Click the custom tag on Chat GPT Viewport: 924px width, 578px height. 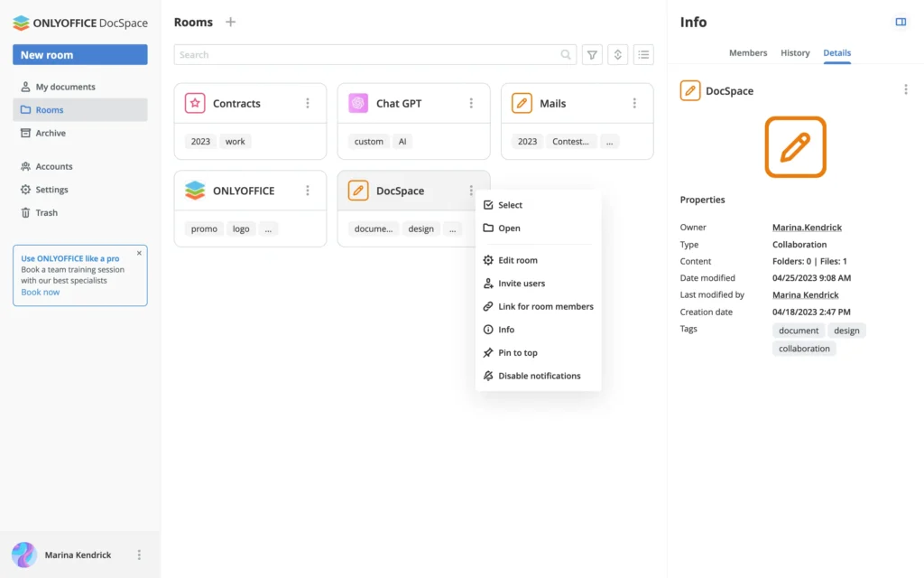pos(368,142)
